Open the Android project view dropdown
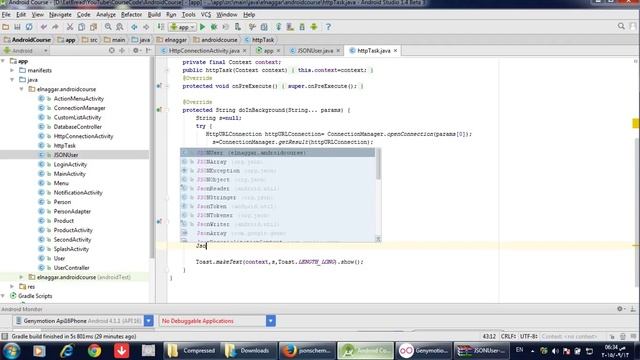 coord(26,51)
